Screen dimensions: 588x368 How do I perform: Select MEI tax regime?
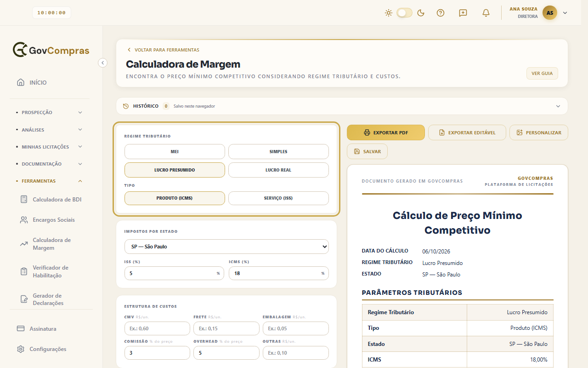coord(175,152)
